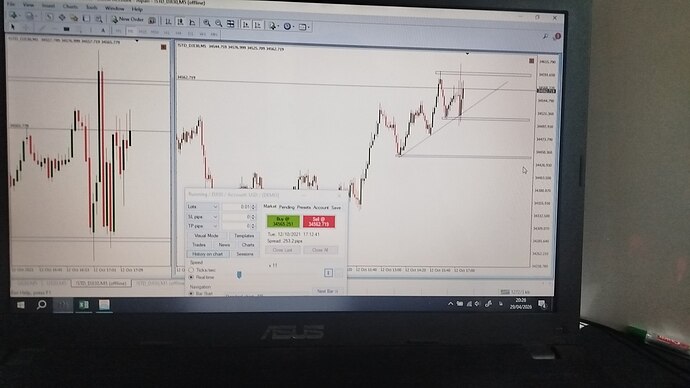
Task: Toggle the auto scroll chart icon
Action: (x=246, y=25)
